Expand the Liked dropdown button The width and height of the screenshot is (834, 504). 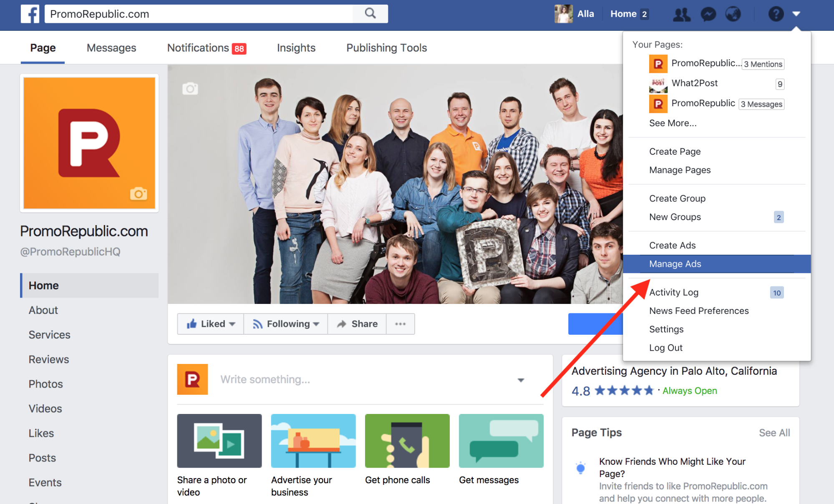(x=211, y=324)
